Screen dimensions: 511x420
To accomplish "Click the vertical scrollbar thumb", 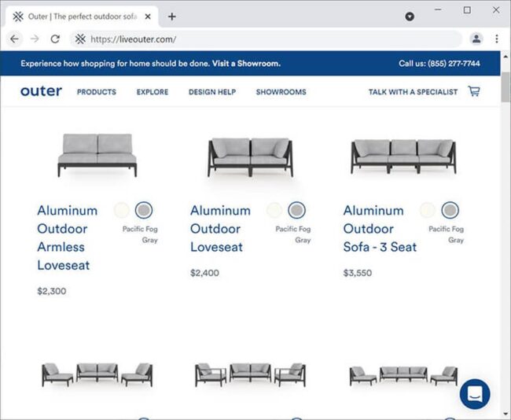I will tap(505, 87).
